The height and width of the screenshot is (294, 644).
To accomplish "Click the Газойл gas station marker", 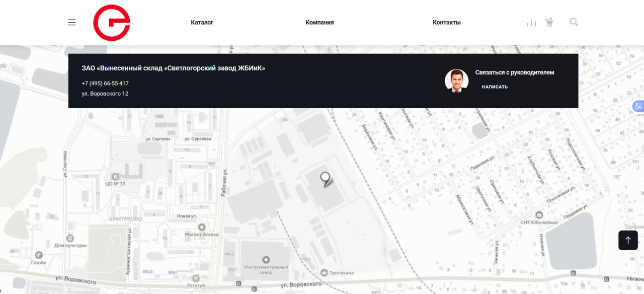I will pyautogui.click(x=39, y=255).
